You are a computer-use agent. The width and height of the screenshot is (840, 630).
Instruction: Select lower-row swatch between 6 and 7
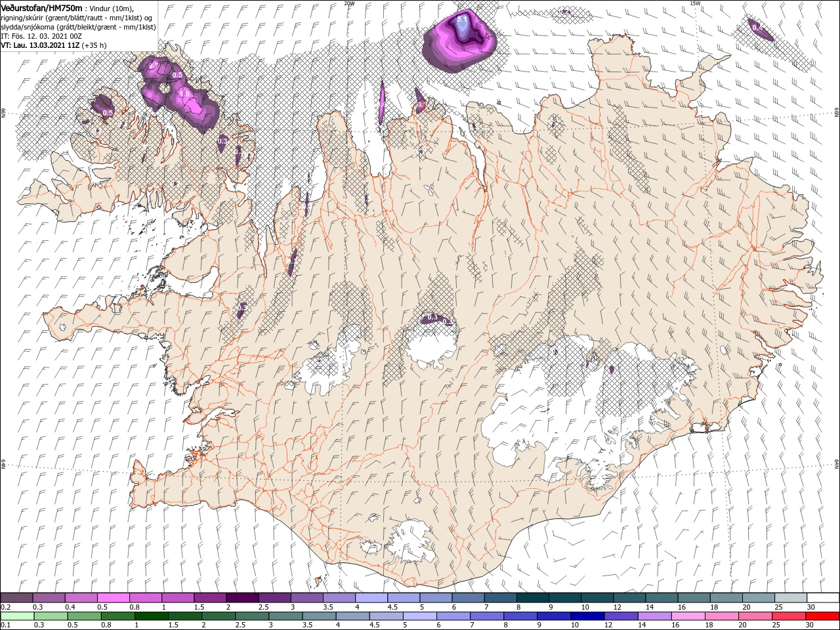coord(453,616)
